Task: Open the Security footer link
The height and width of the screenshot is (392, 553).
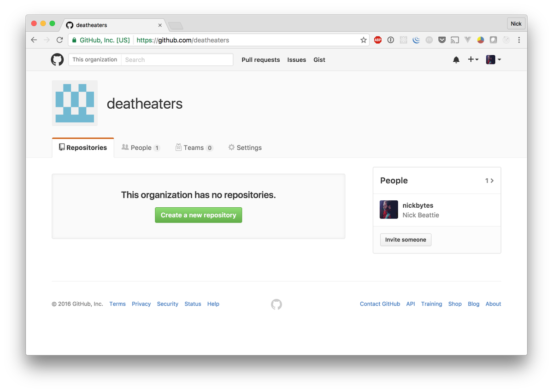Action: click(x=168, y=304)
